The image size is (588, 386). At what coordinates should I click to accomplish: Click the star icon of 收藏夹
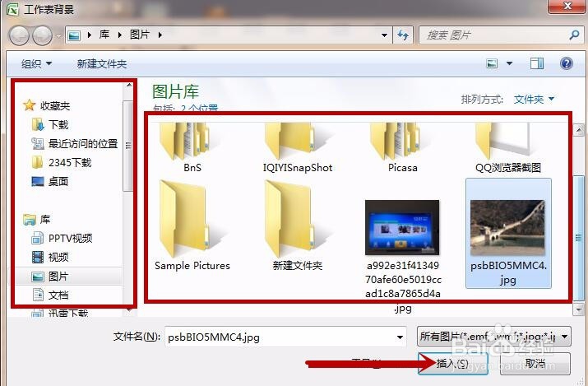point(30,105)
